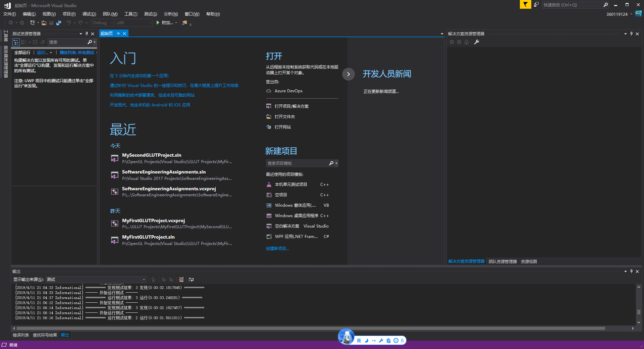This screenshot has width=644, height=349.
Task: Open recent MySecondGLUTProject.sln
Action: point(171,158)
